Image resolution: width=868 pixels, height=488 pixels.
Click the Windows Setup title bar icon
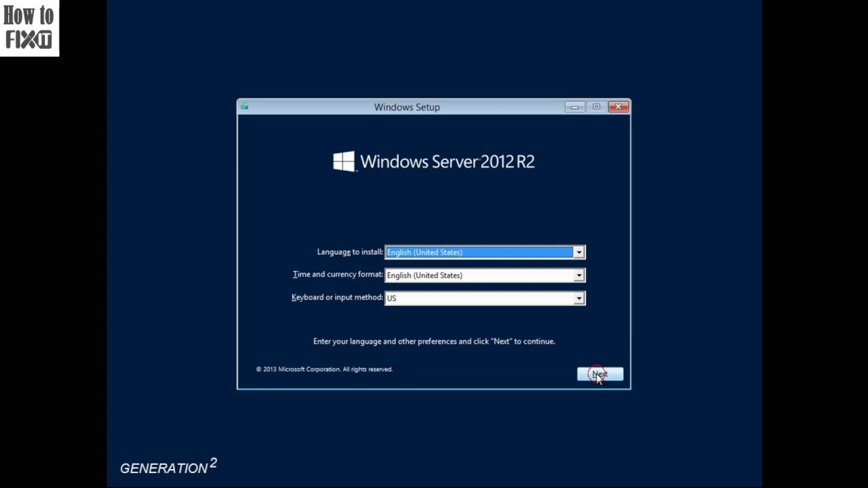(x=245, y=106)
